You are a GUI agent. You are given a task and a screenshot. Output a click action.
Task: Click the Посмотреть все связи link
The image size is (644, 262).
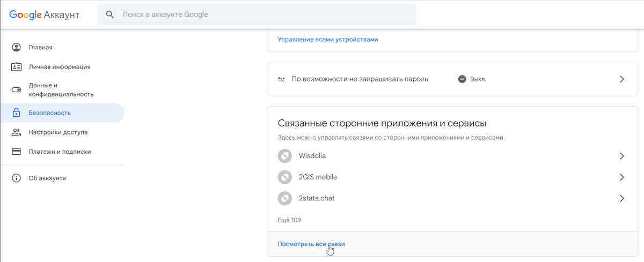click(x=311, y=244)
